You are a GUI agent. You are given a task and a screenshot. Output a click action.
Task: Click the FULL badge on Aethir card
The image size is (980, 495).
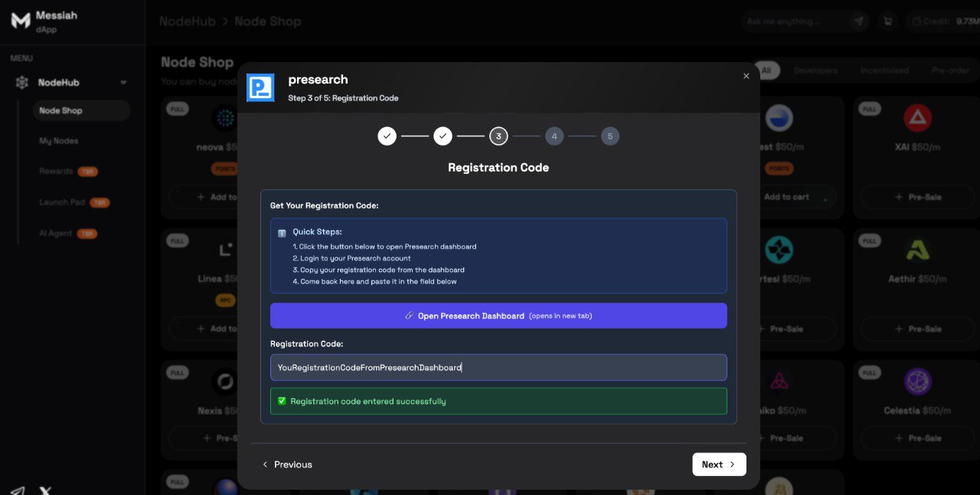pyautogui.click(x=869, y=241)
